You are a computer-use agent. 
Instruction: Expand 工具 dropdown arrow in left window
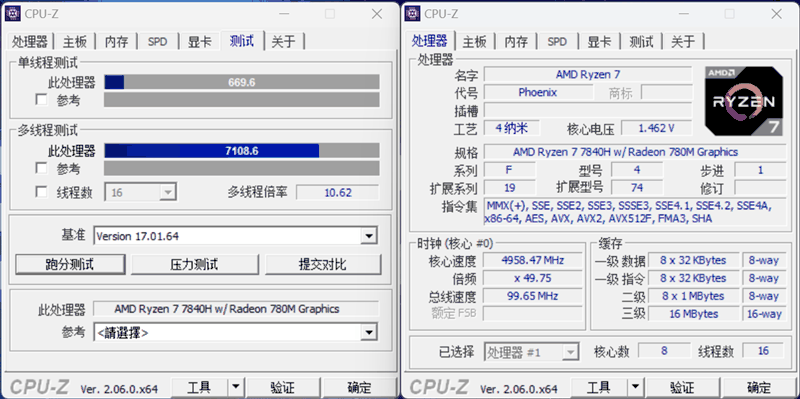coord(235,387)
